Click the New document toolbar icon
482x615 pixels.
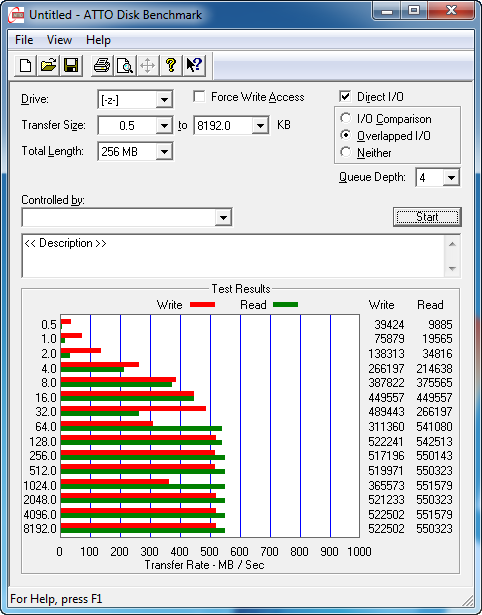[x=26, y=65]
